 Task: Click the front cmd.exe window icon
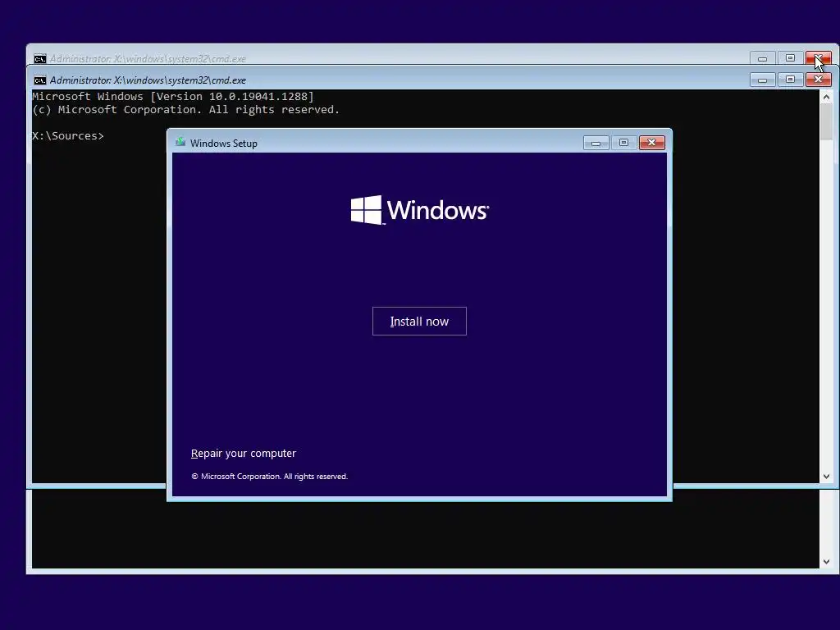coord(39,80)
